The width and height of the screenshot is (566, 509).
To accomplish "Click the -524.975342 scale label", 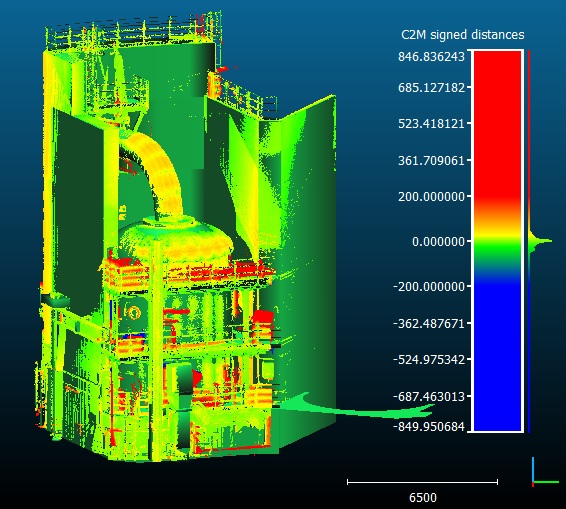I will coord(429,360).
